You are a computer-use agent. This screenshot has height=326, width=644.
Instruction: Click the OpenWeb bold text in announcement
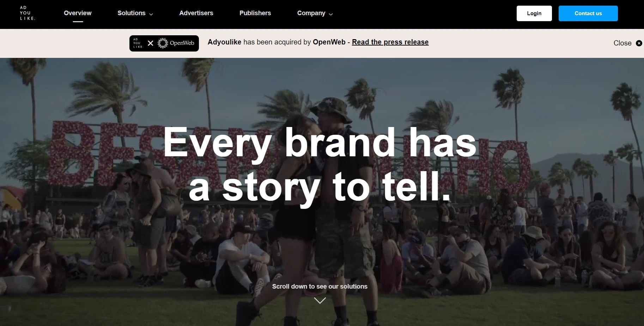click(x=329, y=42)
